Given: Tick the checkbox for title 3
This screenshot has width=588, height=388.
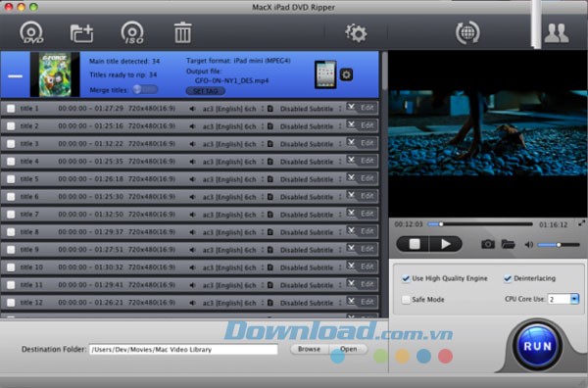Looking at the screenshot, I should pos(11,144).
